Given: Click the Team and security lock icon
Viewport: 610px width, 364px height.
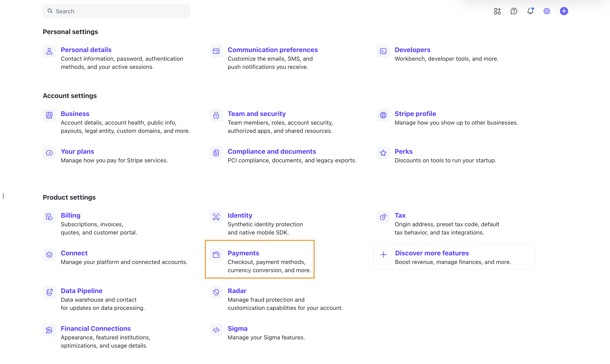Looking at the screenshot, I should (216, 115).
